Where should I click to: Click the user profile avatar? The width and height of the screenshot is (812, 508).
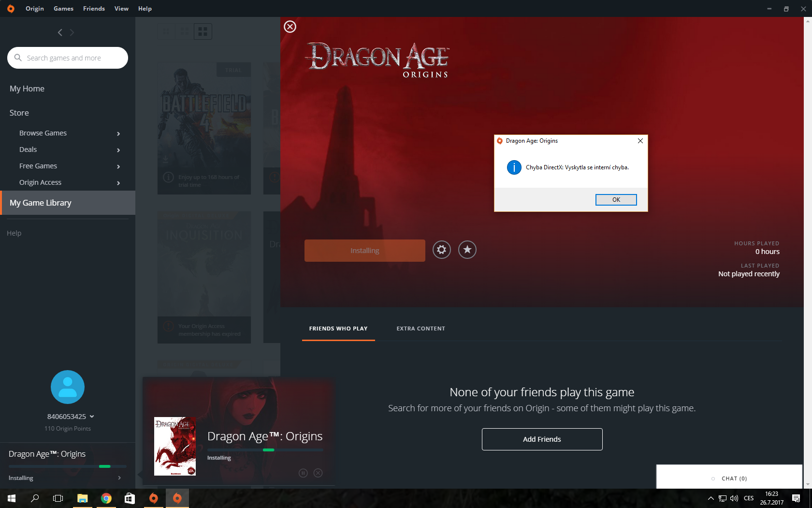pyautogui.click(x=68, y=387)
